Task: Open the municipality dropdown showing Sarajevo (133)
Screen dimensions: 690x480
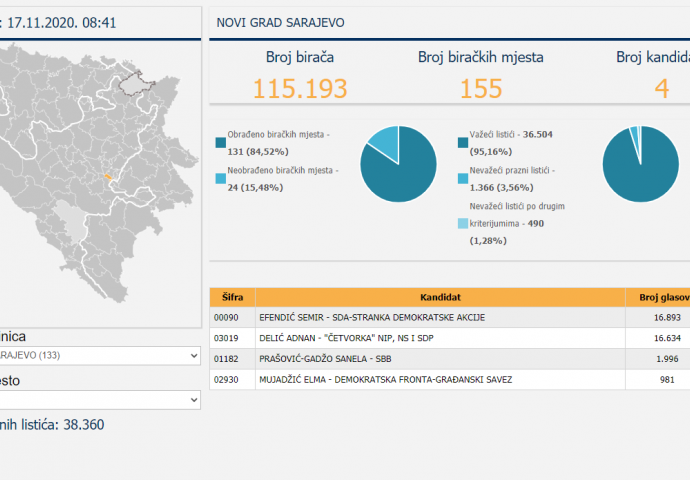Action: click(100, 355)
